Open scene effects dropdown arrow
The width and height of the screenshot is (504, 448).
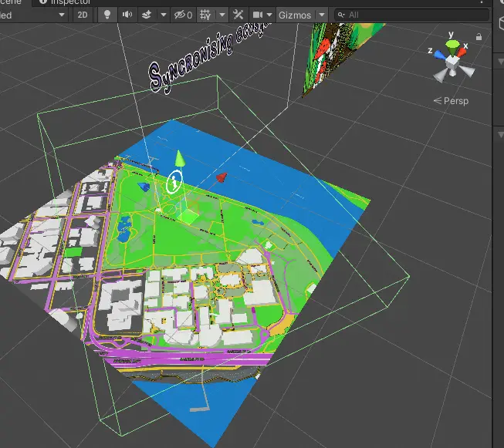click(x=162, y=15)
